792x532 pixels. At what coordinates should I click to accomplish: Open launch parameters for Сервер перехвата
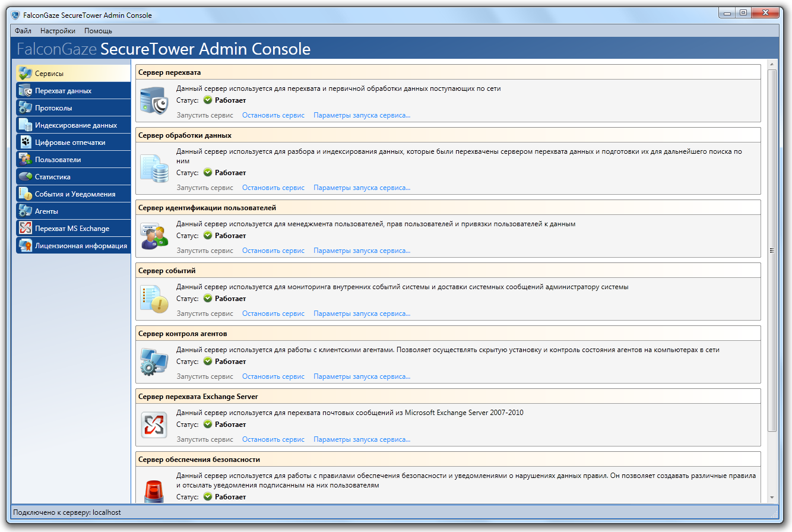pos(362,115)
